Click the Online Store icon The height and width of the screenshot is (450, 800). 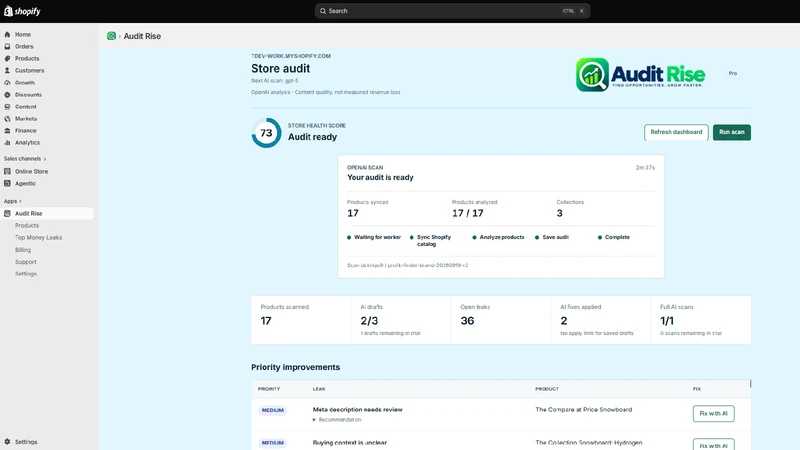[7, 171]
